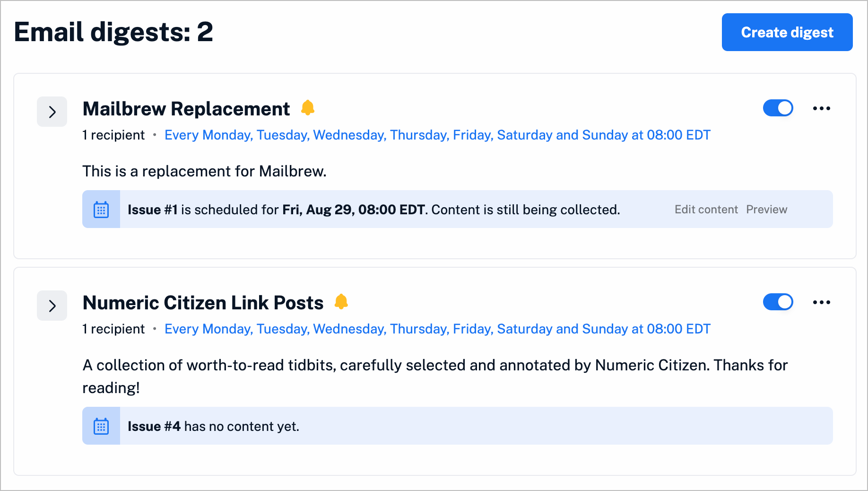Turn off the Numeric Citizen Link Posts digest
Image resolution: width=868 pixels, height=491 pixels.
[778, 302]
